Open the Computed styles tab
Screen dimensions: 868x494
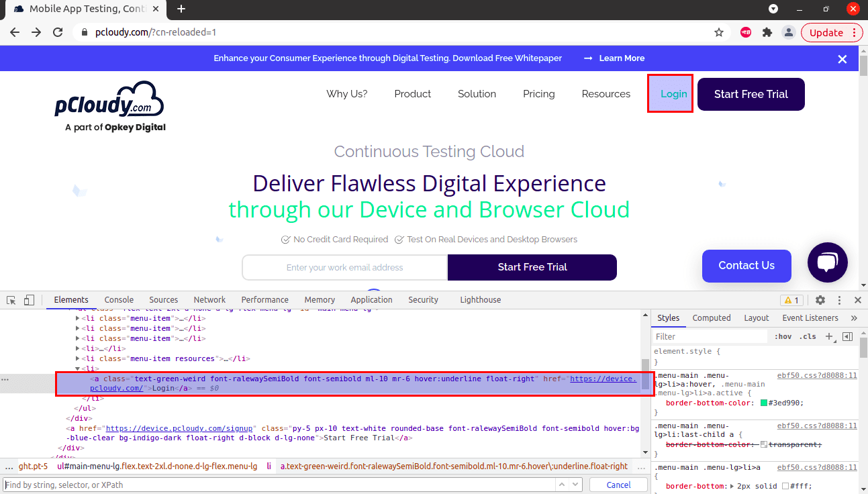[x=712, y=317]
